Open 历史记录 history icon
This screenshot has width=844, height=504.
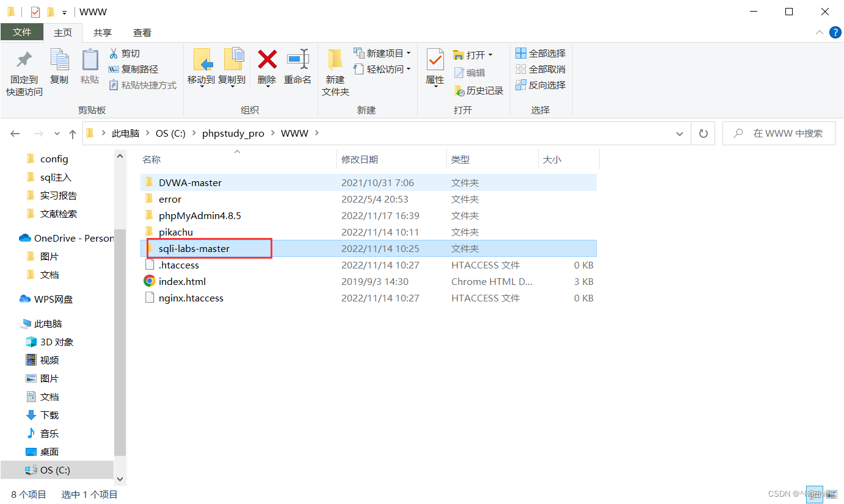[x=459, y=90]
